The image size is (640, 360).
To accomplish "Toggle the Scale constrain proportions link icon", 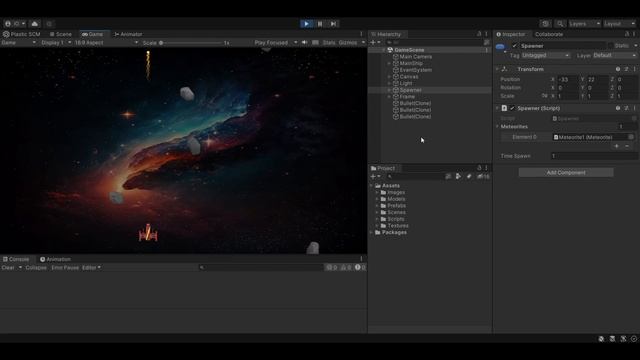I will click(x=544, y=96).
